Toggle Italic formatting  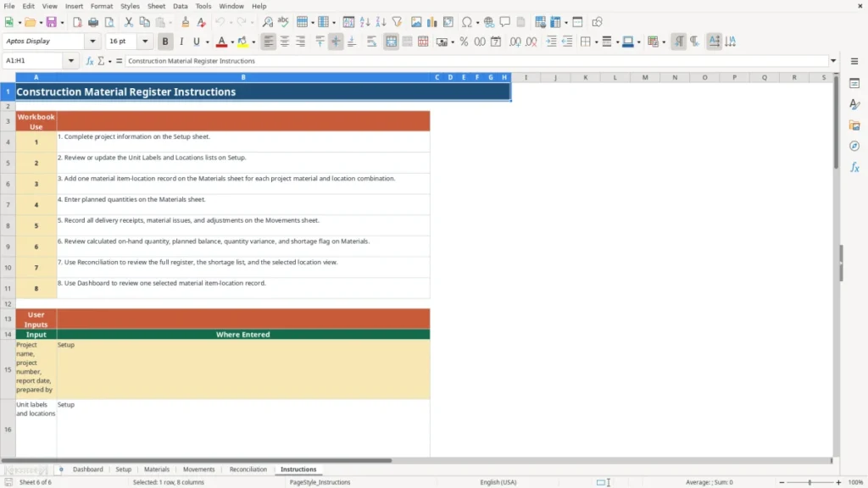pyautogui.click(x=181, y=42)
